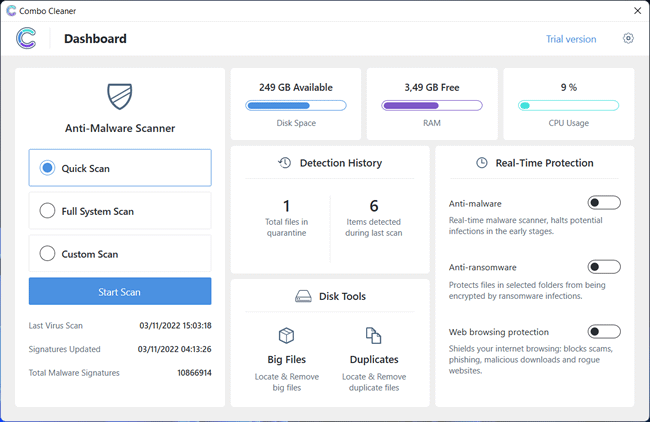Choose the Full System Scan option

pyautogui.click(x=120, y=211)
